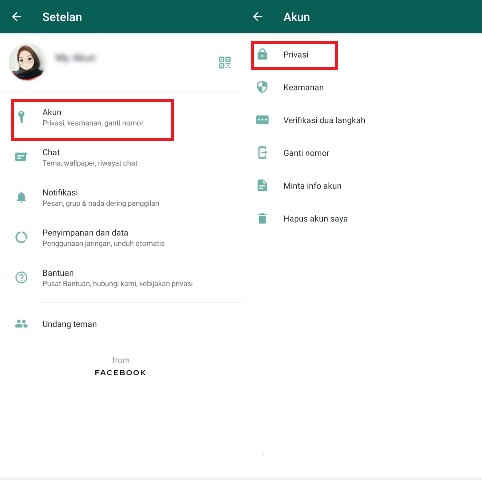Tap the chat icon next to Chat settings
This screenshot has height=480, width=482.
coord(21,157)
